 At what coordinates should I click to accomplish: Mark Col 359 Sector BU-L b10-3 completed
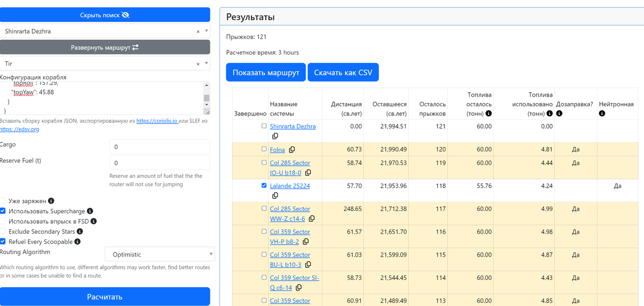pyautogui.click(x=264, y=254)
